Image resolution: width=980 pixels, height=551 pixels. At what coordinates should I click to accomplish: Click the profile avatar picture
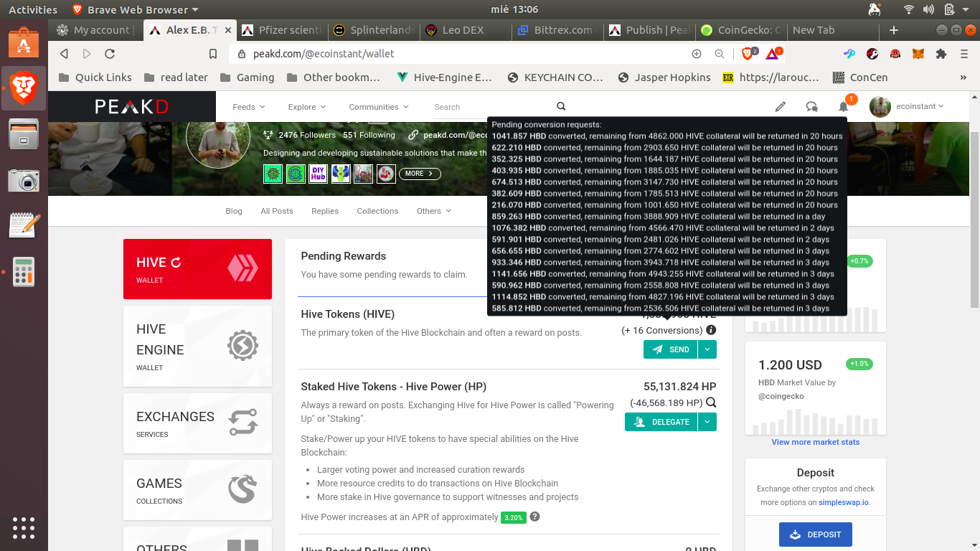(218, 135)
